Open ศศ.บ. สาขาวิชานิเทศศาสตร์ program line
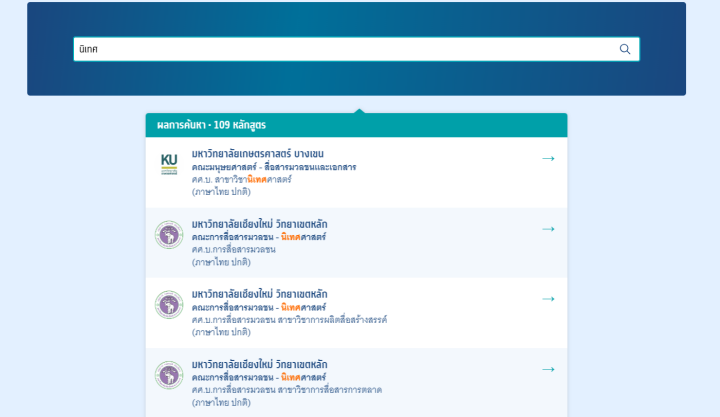 [242, 179]
